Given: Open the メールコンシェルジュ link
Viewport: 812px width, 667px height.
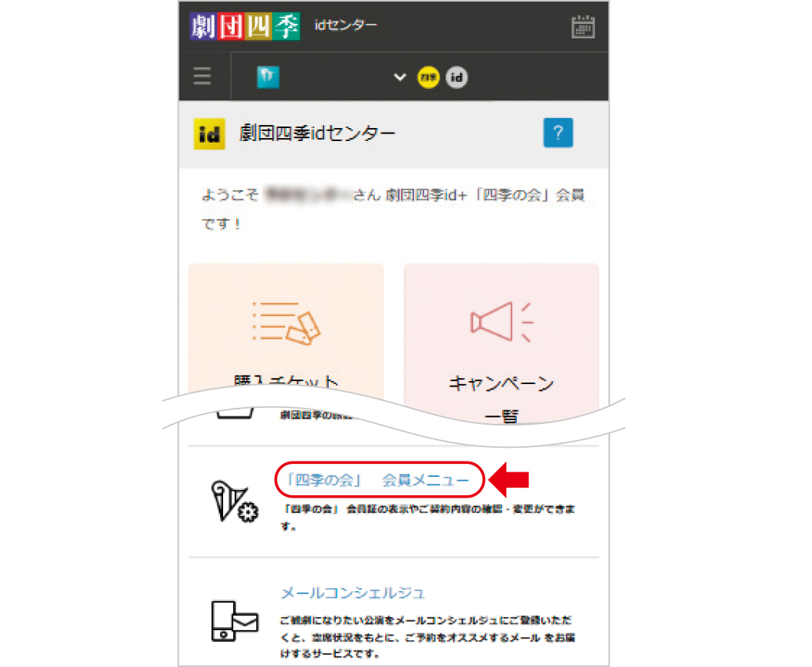Looking at the screenshot, I should tap(353, 593).
